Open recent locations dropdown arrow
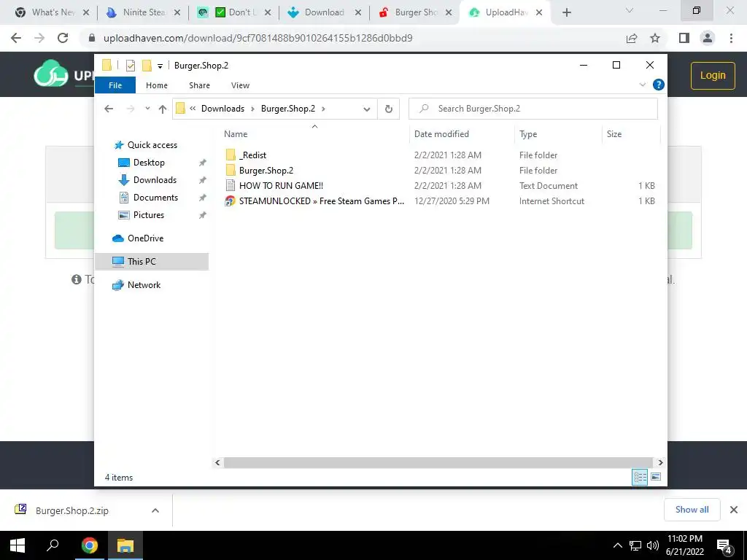The image size is (747, 560). pyautogui.click(x=147, y=109)
